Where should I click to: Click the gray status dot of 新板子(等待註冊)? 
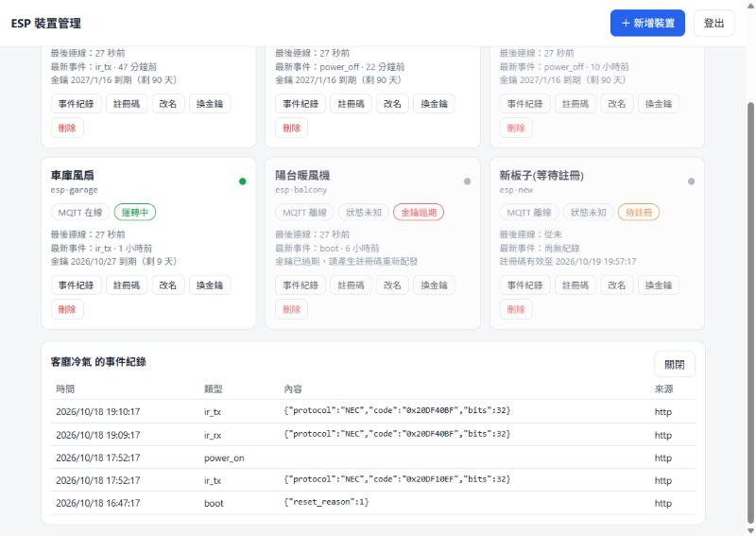(692, 182)
